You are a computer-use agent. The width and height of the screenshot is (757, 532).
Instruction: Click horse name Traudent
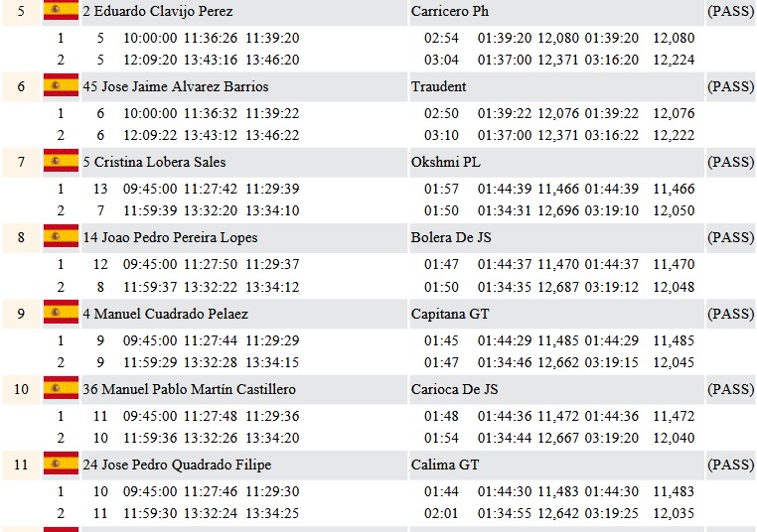(438, 86)
